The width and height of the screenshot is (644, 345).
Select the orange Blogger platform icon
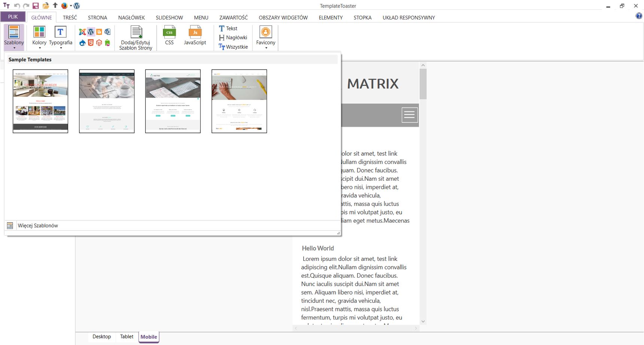99,32
